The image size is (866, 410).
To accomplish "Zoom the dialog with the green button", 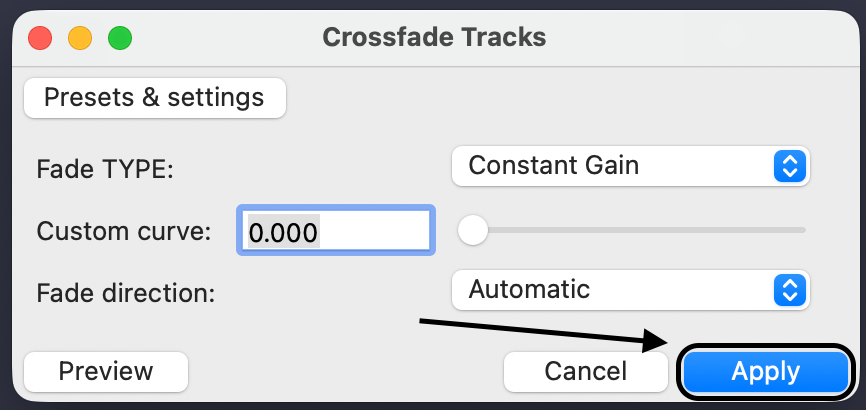I will click(120, 39).
